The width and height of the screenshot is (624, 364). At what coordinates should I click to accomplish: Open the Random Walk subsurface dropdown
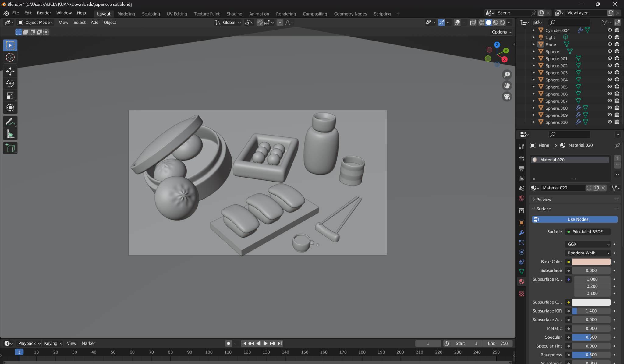tap(588, 253)
